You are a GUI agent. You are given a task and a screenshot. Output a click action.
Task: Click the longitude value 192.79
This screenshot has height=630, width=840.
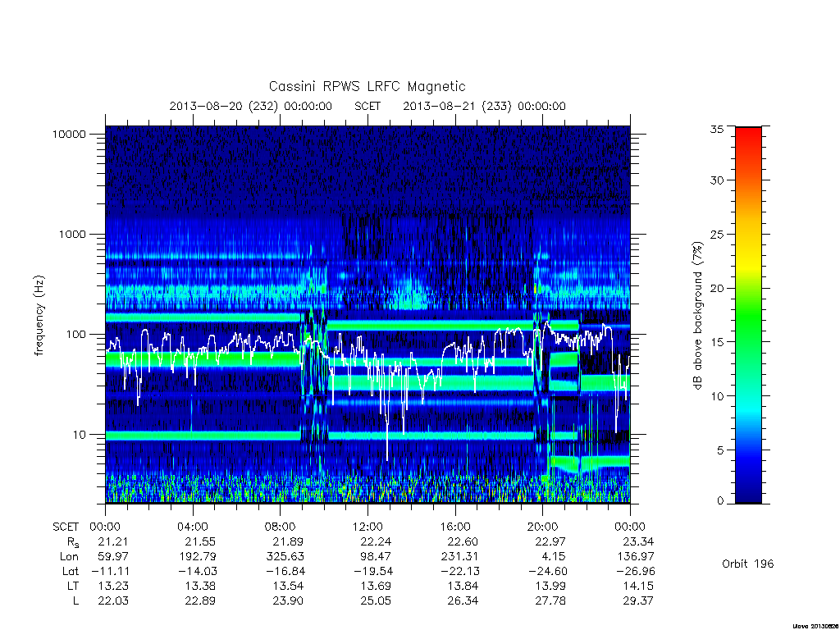pyautogui.click(x=197, y=557)
